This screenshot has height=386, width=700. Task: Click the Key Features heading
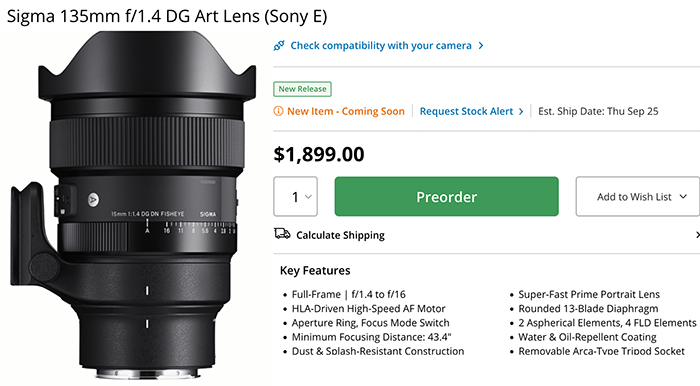coord(315,270)
